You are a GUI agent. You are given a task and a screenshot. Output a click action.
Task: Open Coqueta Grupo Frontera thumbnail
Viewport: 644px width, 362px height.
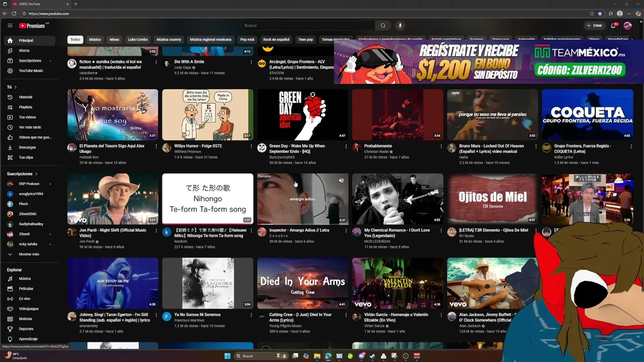[x=587, y=115]
